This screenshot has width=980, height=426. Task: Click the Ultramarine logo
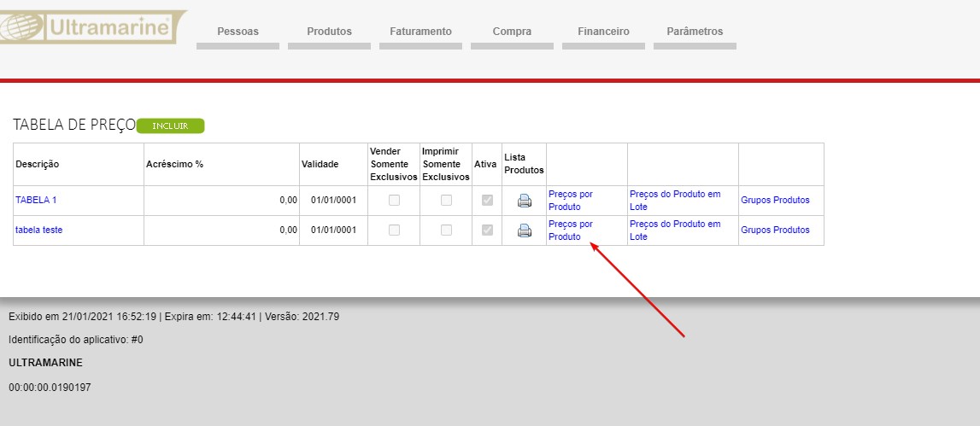(x=94, y=27)
